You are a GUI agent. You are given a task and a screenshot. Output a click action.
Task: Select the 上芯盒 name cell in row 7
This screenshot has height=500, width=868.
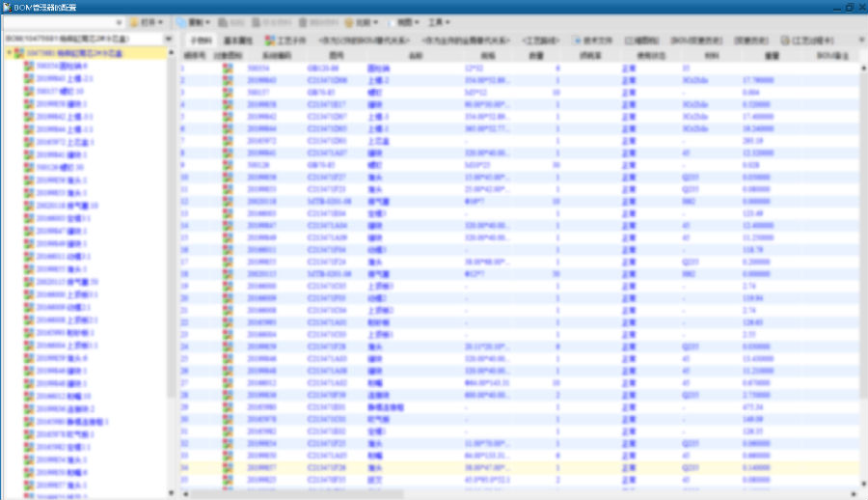tap(378, 141)
